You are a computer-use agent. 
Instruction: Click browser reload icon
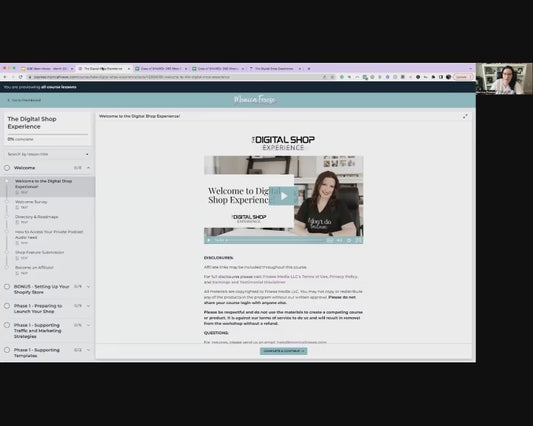pos(21,77)
